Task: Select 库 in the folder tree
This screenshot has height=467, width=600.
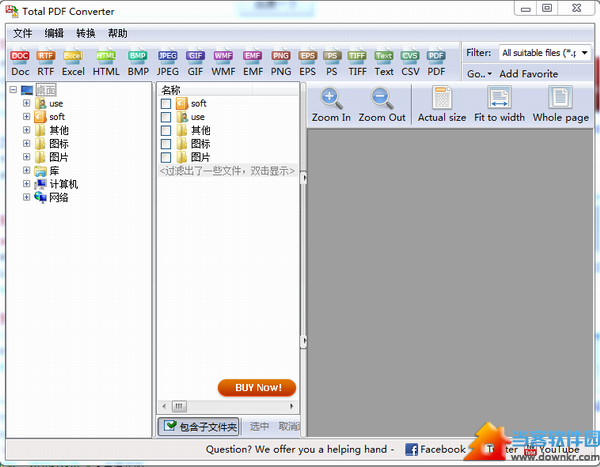Action: click(54, 171)
